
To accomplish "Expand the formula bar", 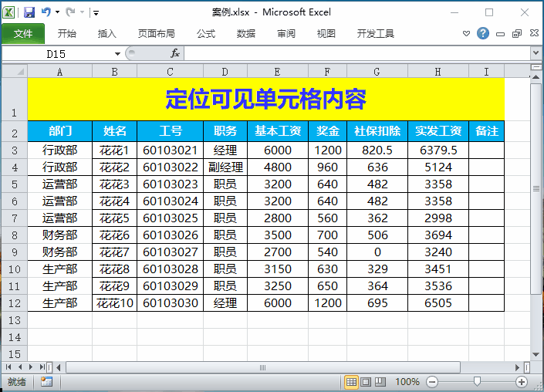I will [536, 53].
